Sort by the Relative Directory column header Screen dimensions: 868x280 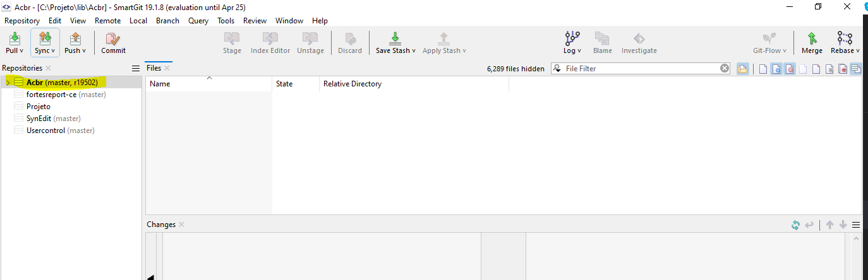(x=414, y=84)
